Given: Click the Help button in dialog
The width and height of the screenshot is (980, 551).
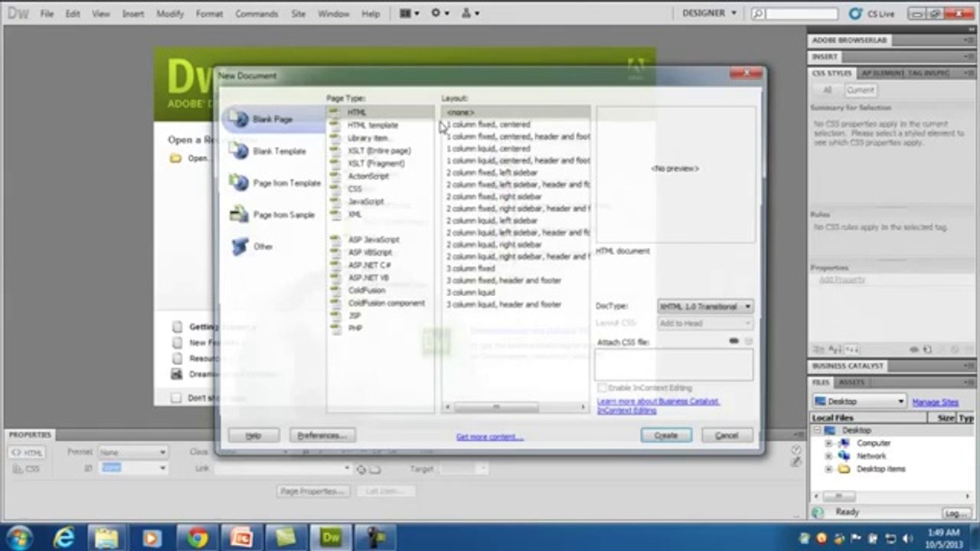Looking at the screenshot, I should click(253, 435).
